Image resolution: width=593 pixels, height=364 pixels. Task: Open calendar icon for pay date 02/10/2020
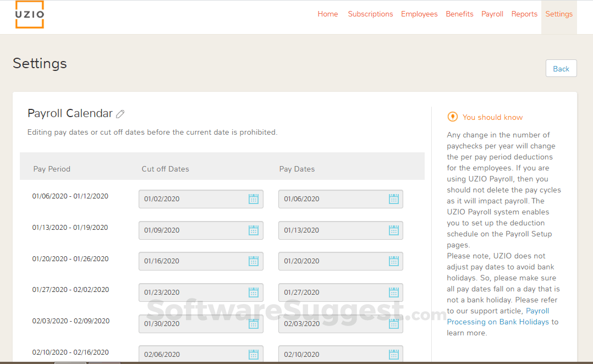tap(394, 354)
